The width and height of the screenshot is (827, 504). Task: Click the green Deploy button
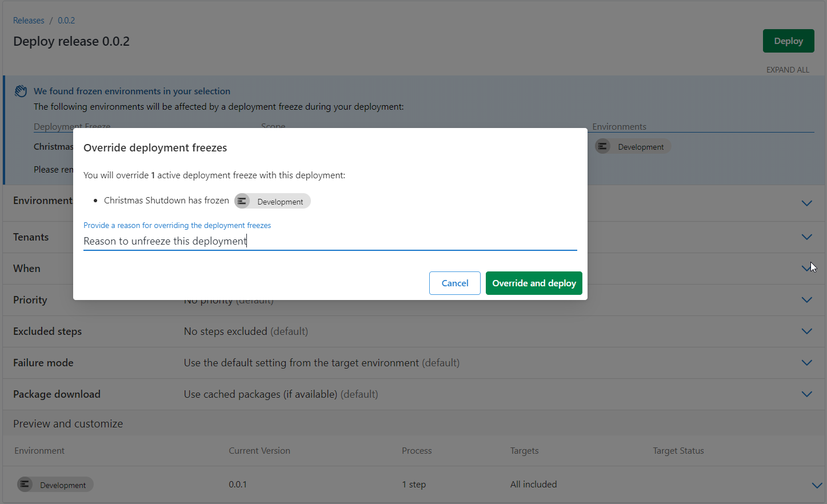788,41
